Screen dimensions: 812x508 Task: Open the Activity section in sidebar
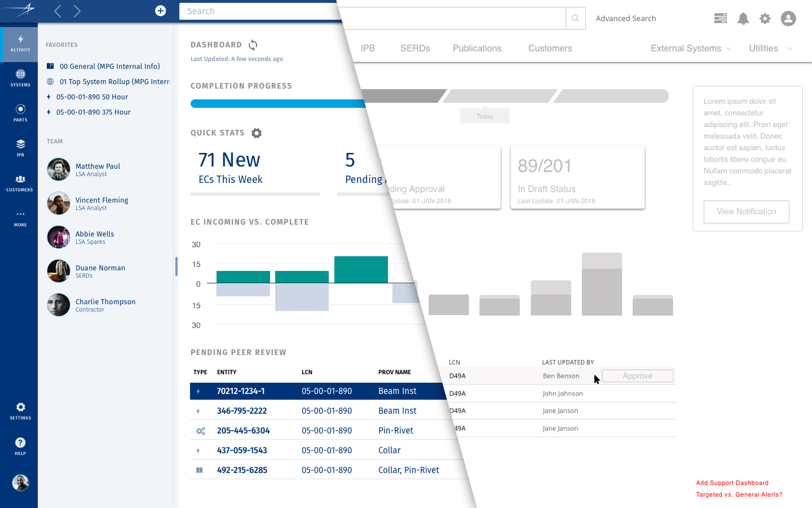click(x=20, y=43)
